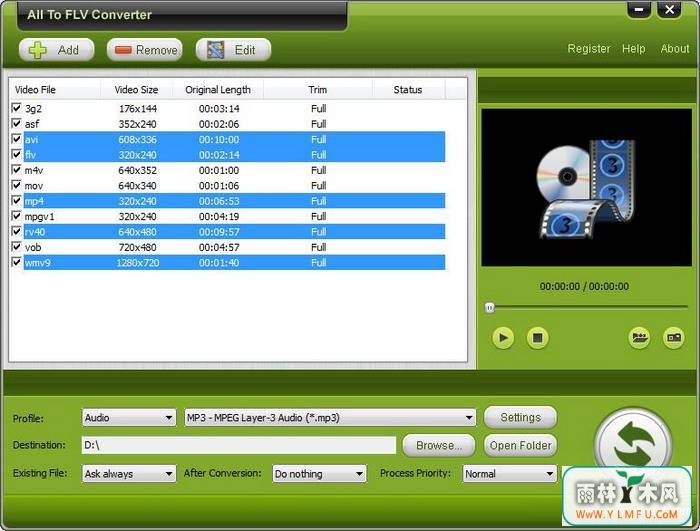The image size is (700, 531).
Task: Click the 00:04:19 length cell
Action: 219,216
